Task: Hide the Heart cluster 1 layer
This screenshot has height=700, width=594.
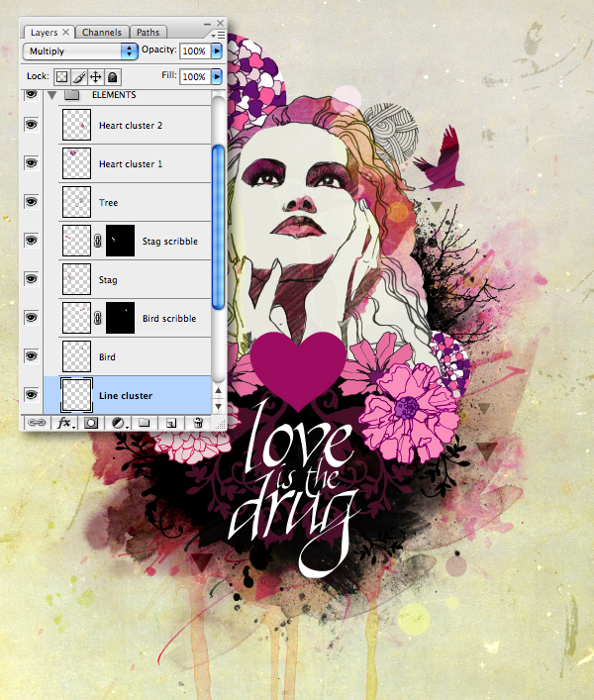Action: coord(31,163)
